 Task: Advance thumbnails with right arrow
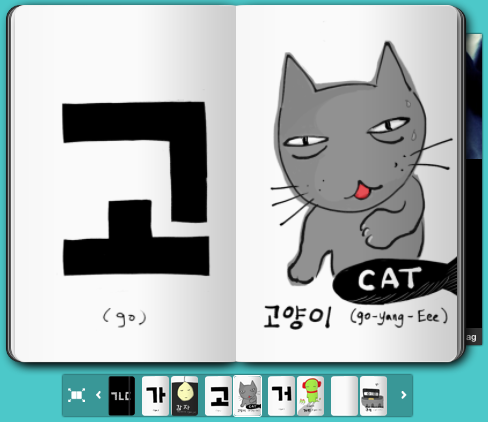[404, 395]
